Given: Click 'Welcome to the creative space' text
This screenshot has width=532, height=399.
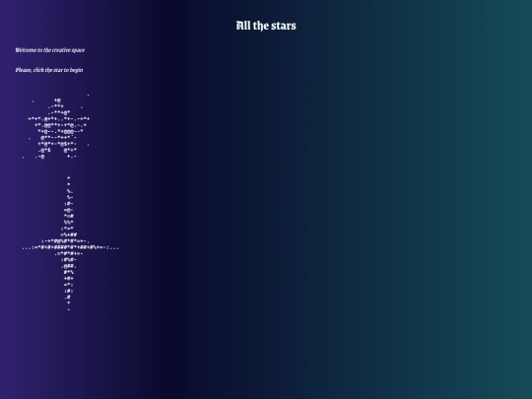Looking at the screenshot, I should pos(50,50).
